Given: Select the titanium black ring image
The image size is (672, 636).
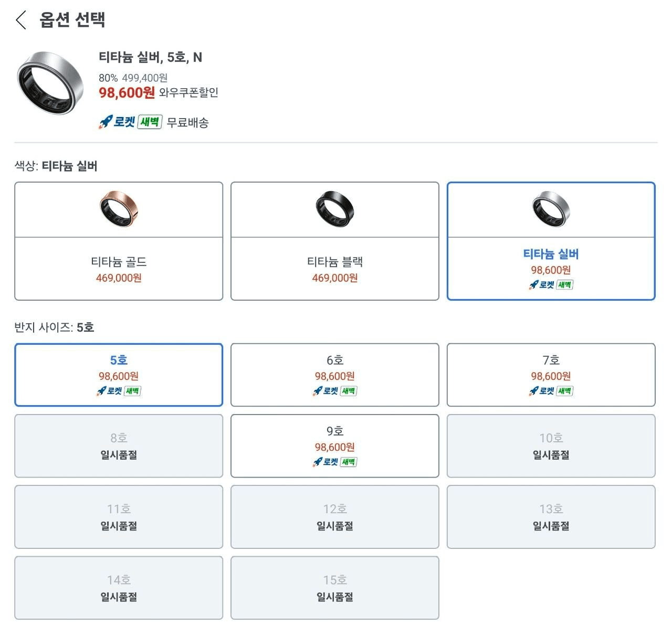Looking at the screenshot, I should coord(335,209).
